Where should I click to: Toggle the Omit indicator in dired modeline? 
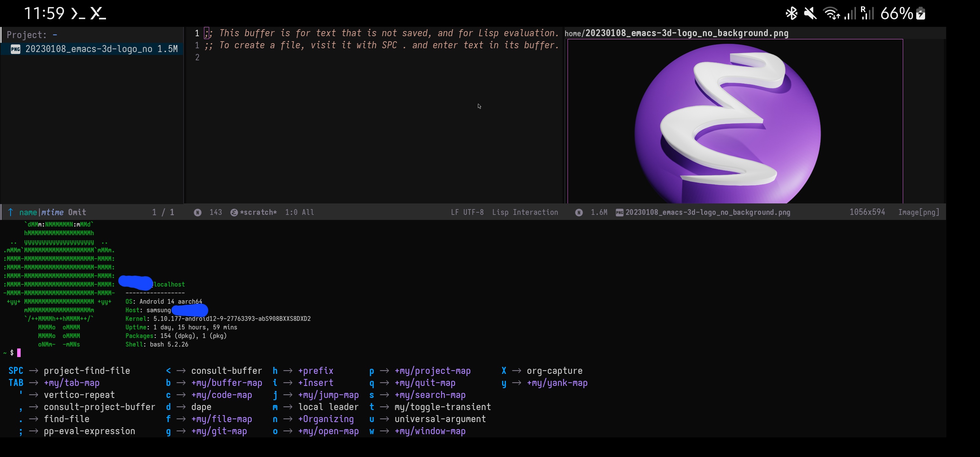[x=77, y=212]
